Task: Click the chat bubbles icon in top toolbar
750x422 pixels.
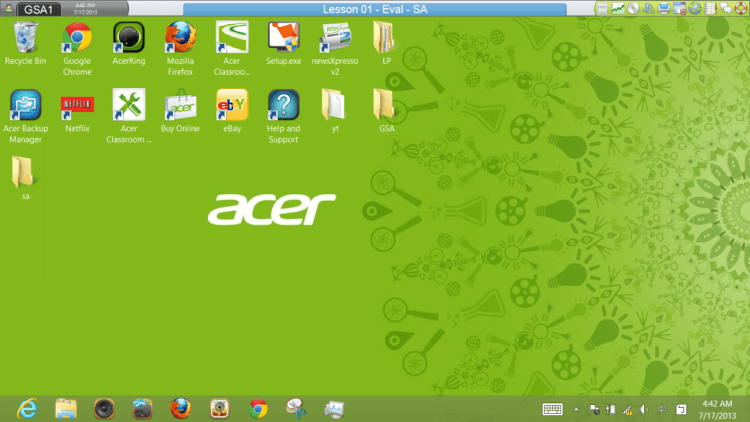Action: [726, 9]
